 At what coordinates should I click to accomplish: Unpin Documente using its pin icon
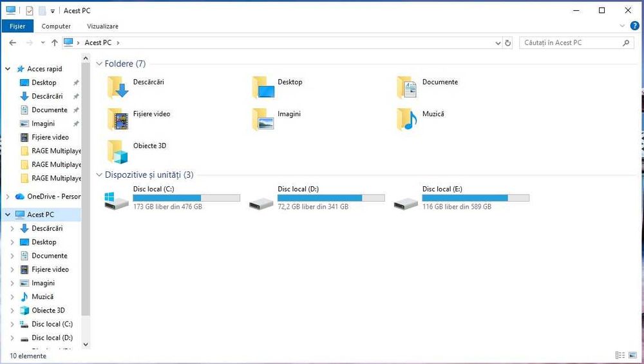[76, 110]
